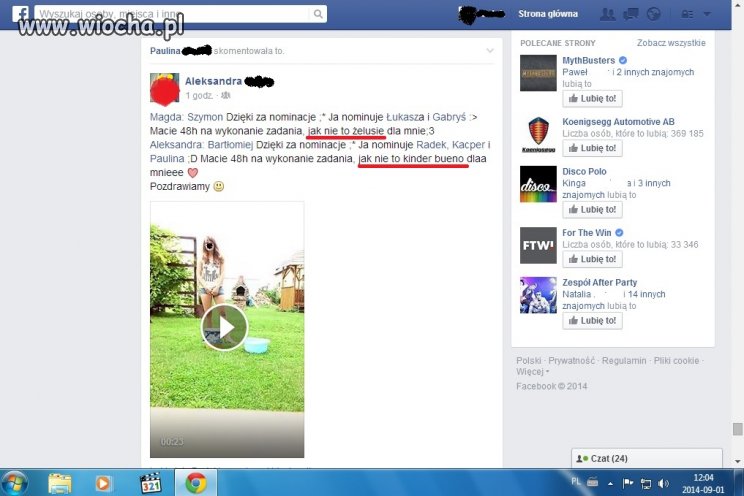Screen dimensions: 744x496
Task: Click the PL language indicator in tray
Action: [576, 482]
